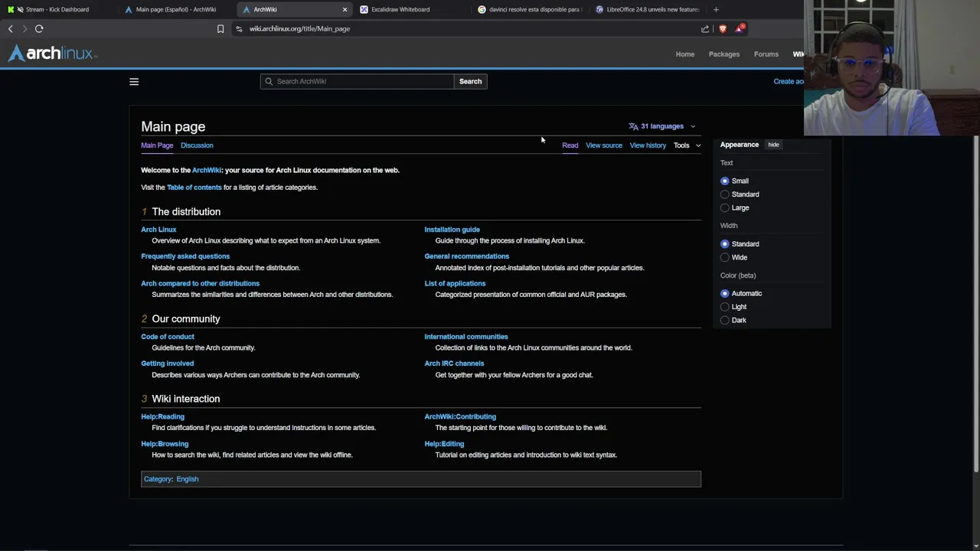This screenshot has width=980, height=551.
Task: Open the Table of contents link
Action: coord(194,187)
